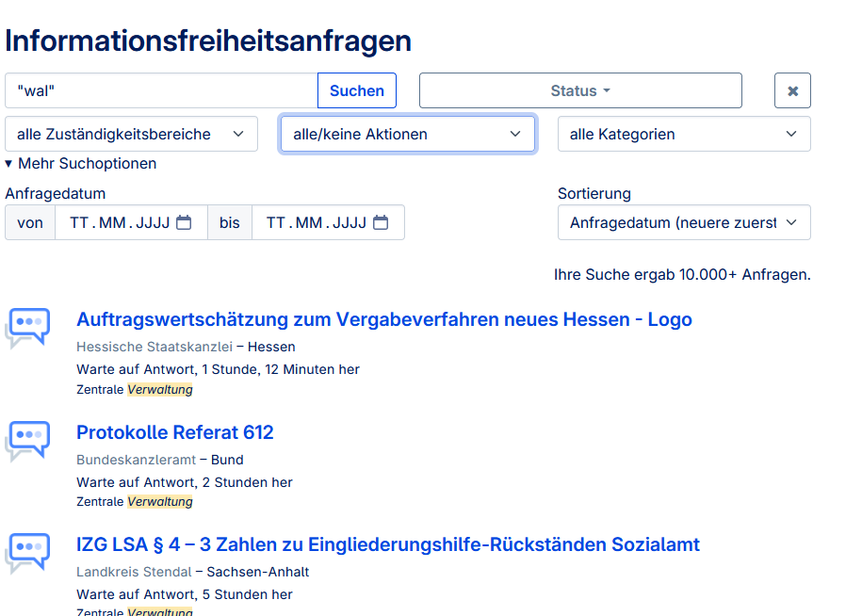Open the Sortierung dropdown

(684, 223)
